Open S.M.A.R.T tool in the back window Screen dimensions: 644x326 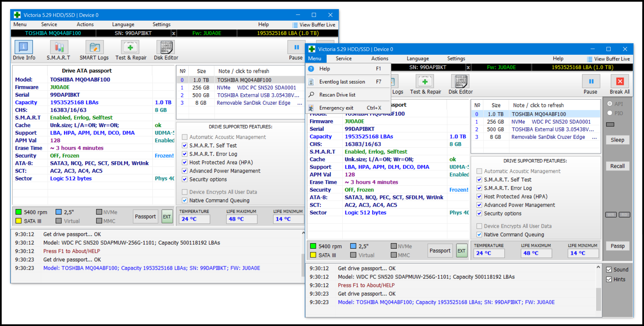point(59,50)
